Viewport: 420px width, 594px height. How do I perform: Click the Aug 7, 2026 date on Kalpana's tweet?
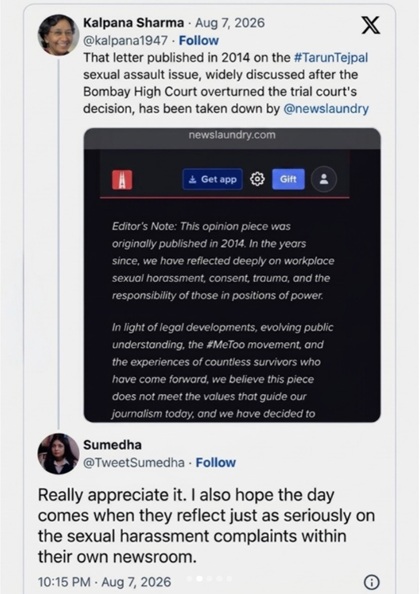tap(230, 23)
